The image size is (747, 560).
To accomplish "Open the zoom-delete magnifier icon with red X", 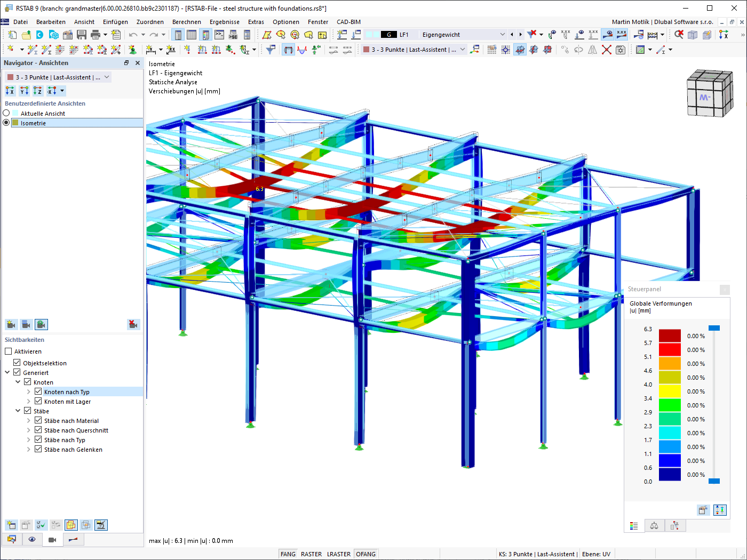I will (679, 35).
